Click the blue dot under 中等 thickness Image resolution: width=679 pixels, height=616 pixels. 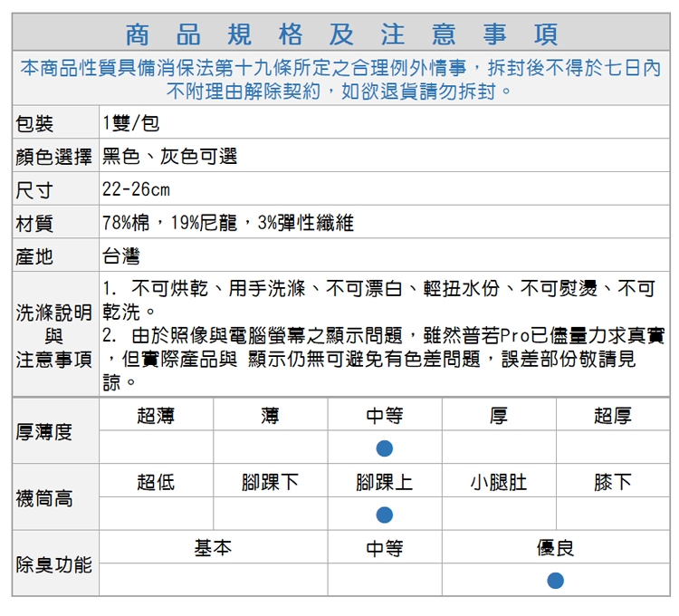(x=384, y=448)
